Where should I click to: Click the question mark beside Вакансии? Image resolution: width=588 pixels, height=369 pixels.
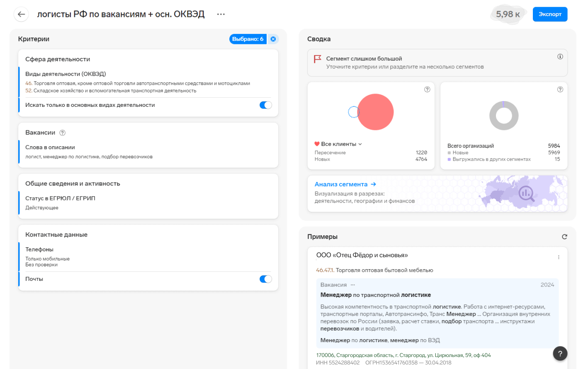(63, 133)
